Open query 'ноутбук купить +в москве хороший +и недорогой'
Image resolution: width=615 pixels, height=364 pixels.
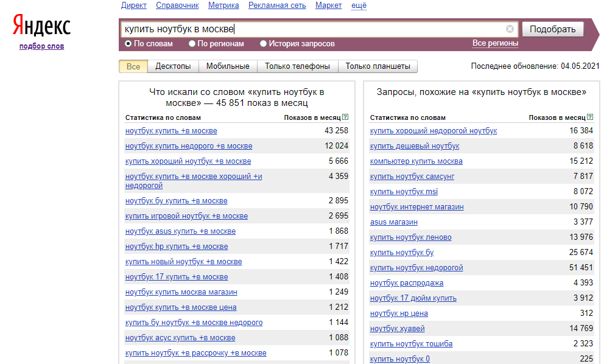click(x=194, y=181)
